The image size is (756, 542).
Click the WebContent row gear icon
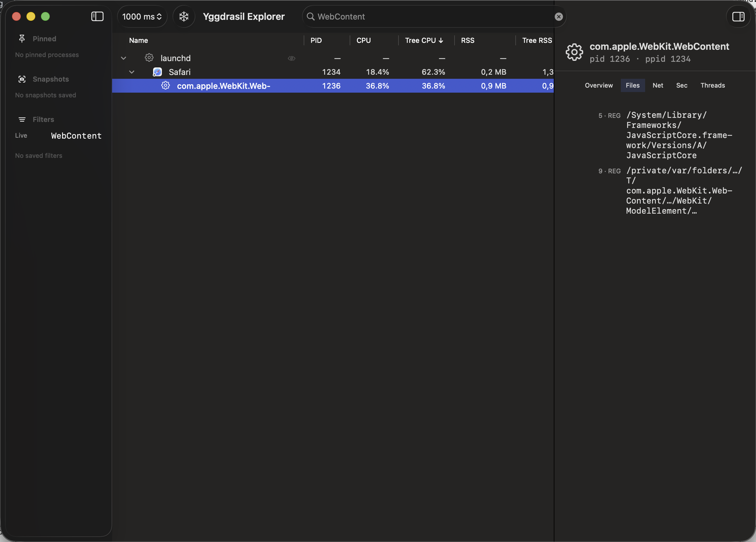(165, 85)
